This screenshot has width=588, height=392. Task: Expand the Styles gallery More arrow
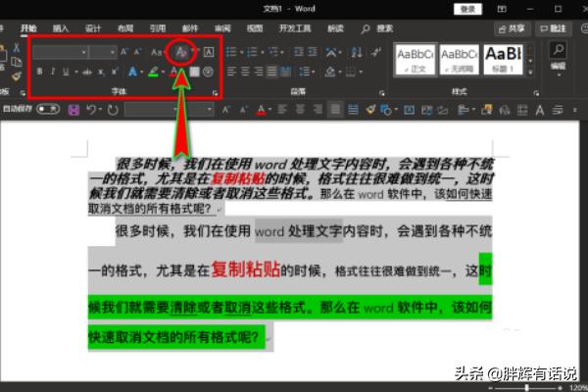530,72
